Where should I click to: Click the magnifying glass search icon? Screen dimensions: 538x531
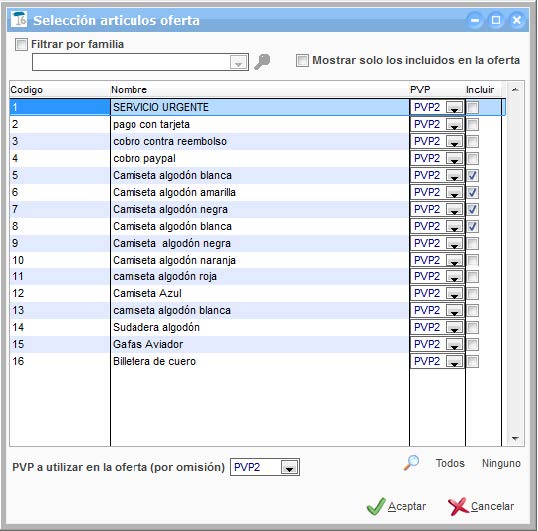point(411,462)
